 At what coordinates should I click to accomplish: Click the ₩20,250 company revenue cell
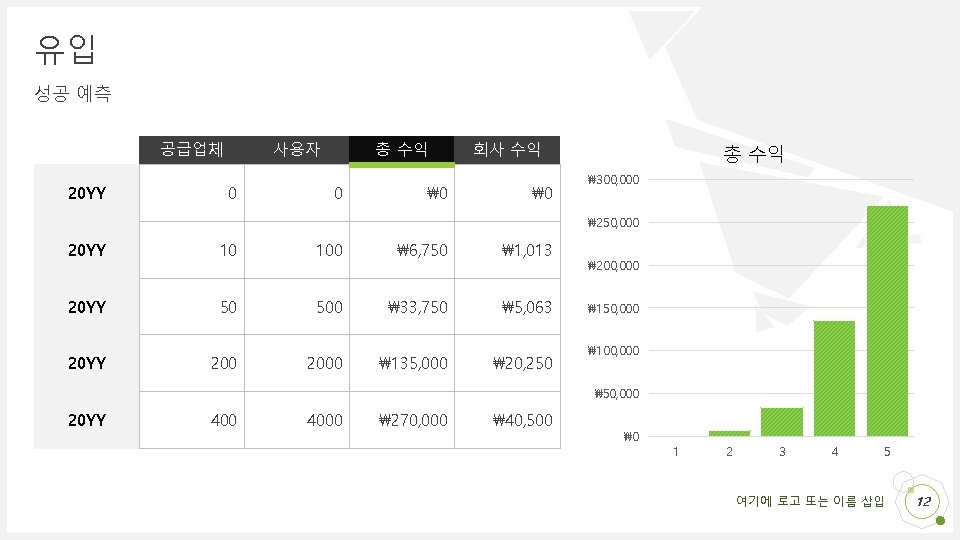[507, 363]
